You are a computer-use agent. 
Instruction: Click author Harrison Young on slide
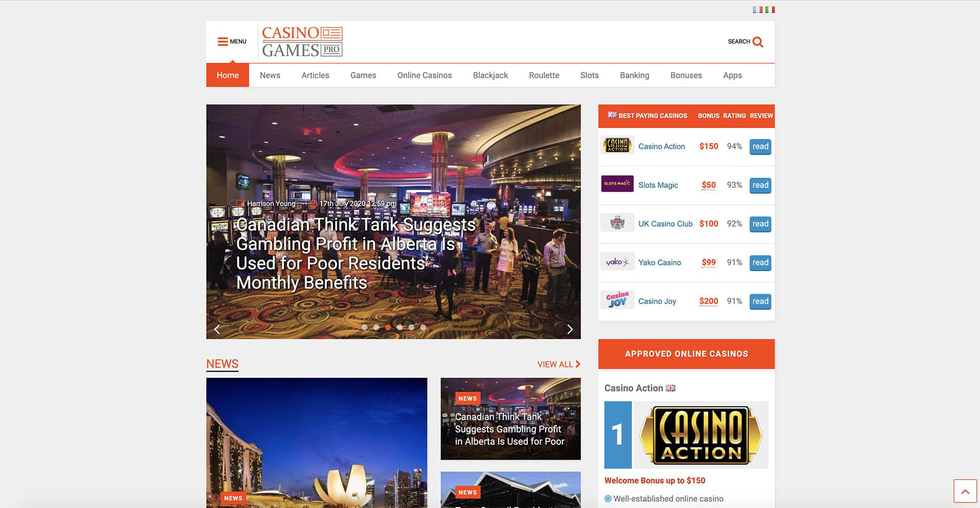point(271,204)
